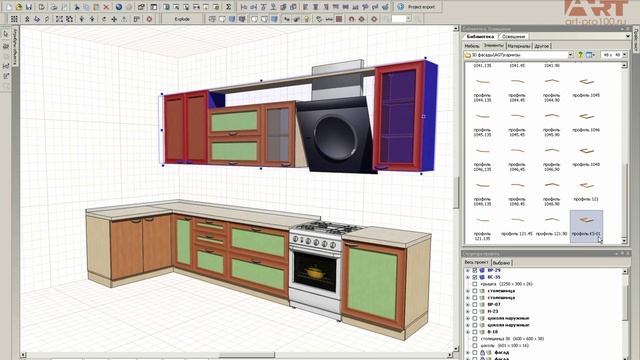The width and height of the screenshot is (640, 360).
Task: Check the BP-07 checkbox
Action: coord(475,304)
